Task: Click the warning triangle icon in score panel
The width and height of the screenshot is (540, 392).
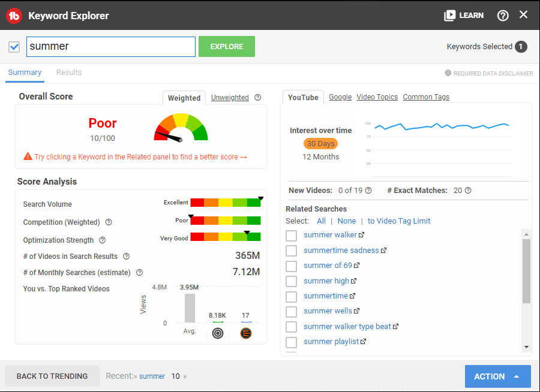Action: (28, 156)
